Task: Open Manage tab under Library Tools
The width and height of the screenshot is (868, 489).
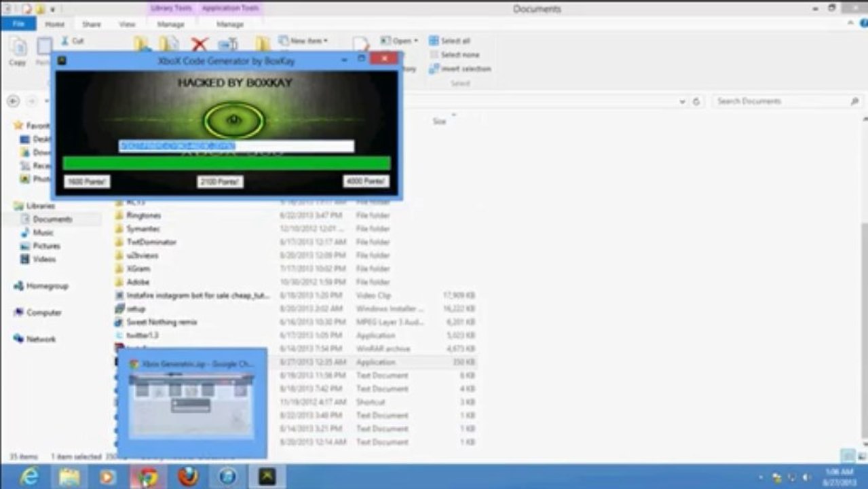Action: (x=171, y=24)
